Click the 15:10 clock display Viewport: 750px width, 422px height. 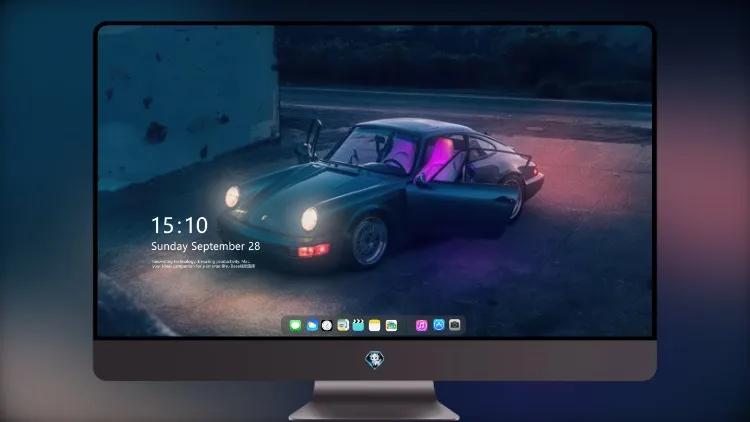[x=179, y=225]
